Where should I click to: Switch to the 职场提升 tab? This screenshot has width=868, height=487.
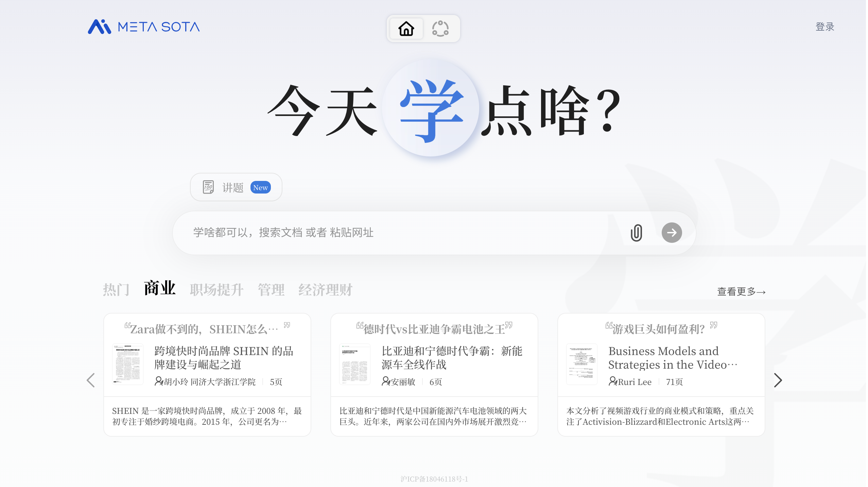pyautogui.click(x=216, y=290)
